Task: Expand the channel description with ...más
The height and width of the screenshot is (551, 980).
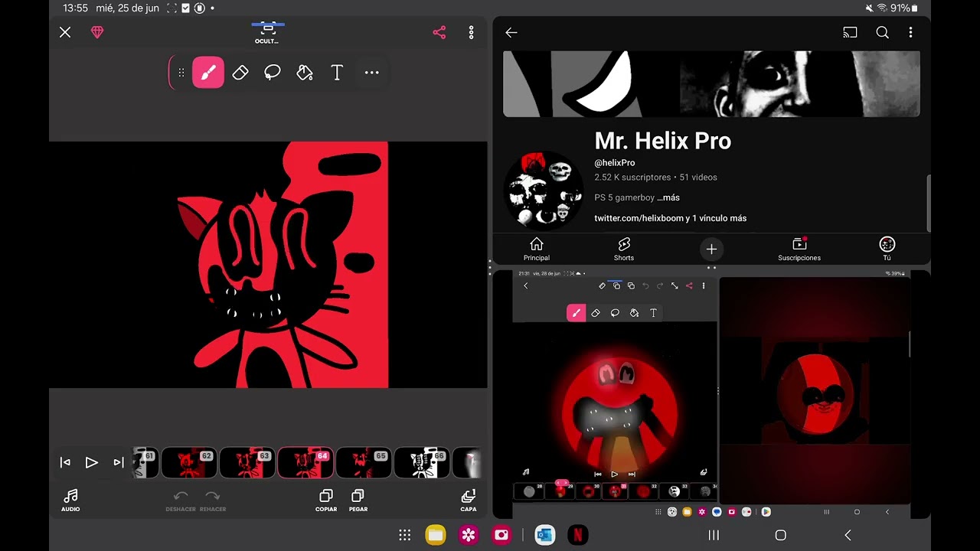Action: pos(668,197)
